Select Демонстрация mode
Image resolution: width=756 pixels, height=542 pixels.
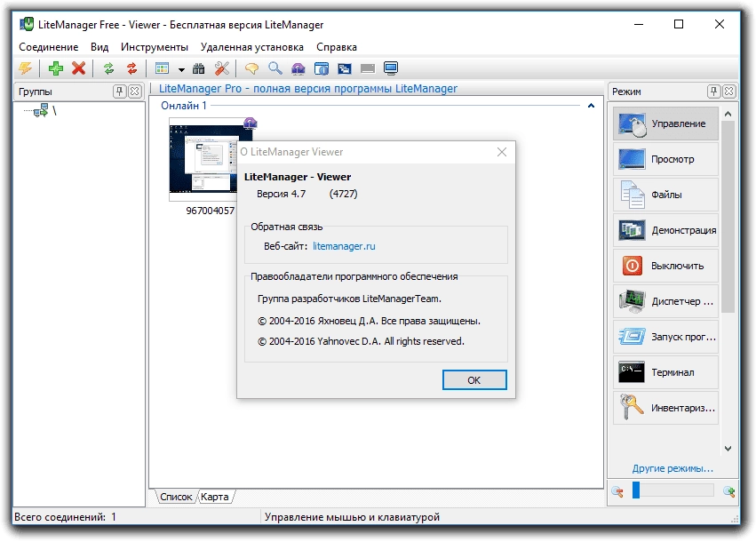(x=666, y=230)
